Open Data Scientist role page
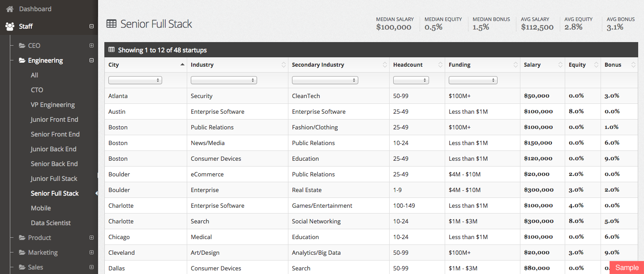This screenshot has height=274, width=644. (x=51, y=223)
